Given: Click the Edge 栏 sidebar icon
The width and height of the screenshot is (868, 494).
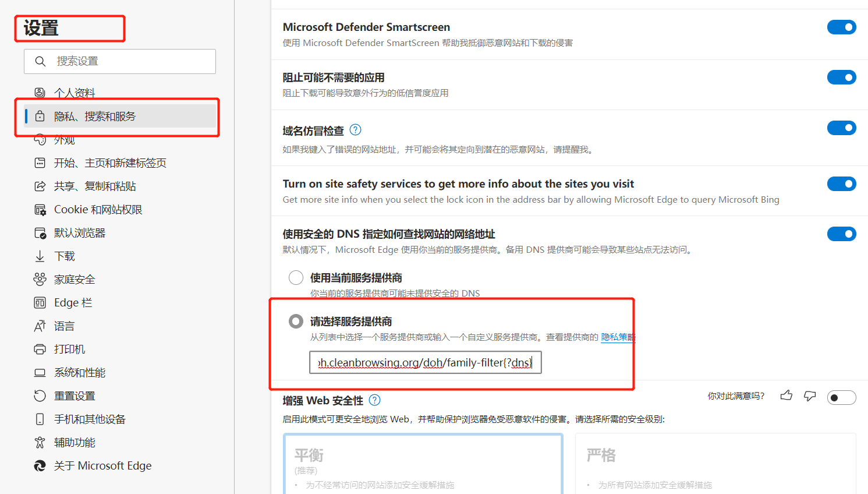Looking at the screenshot, I should tap(40, 302).
